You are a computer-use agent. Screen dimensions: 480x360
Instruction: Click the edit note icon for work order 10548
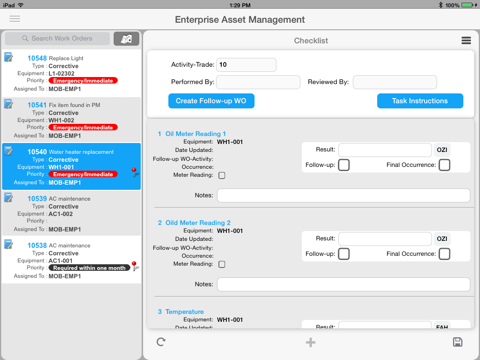[x=9, y=57]
